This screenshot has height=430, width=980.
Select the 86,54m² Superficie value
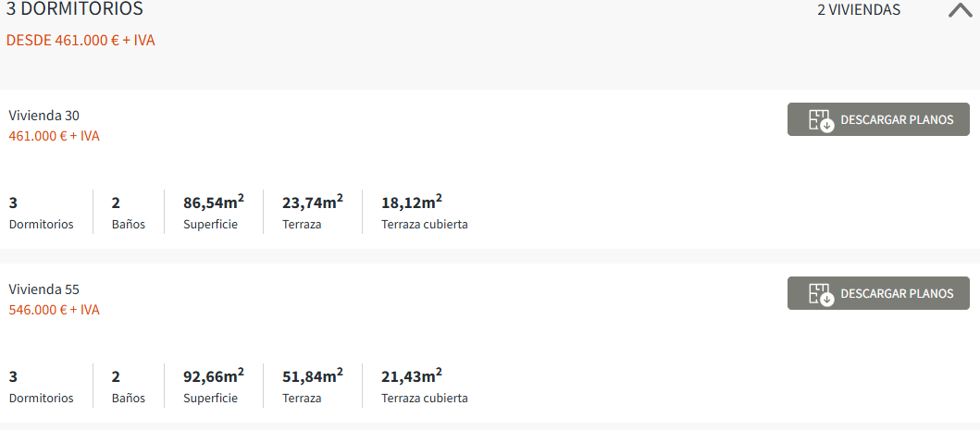213,203
